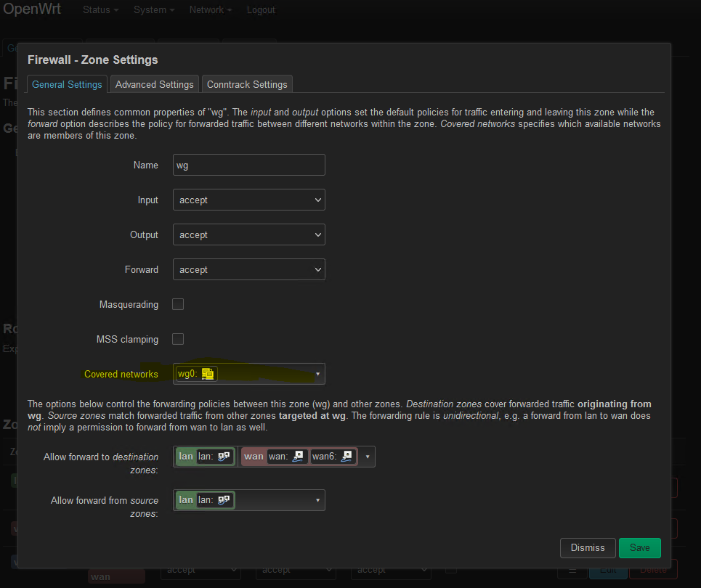Click the Dismiss button
The height and width of the screenshot is (588, 701).
pyautogui.click(x=588, y=548)
